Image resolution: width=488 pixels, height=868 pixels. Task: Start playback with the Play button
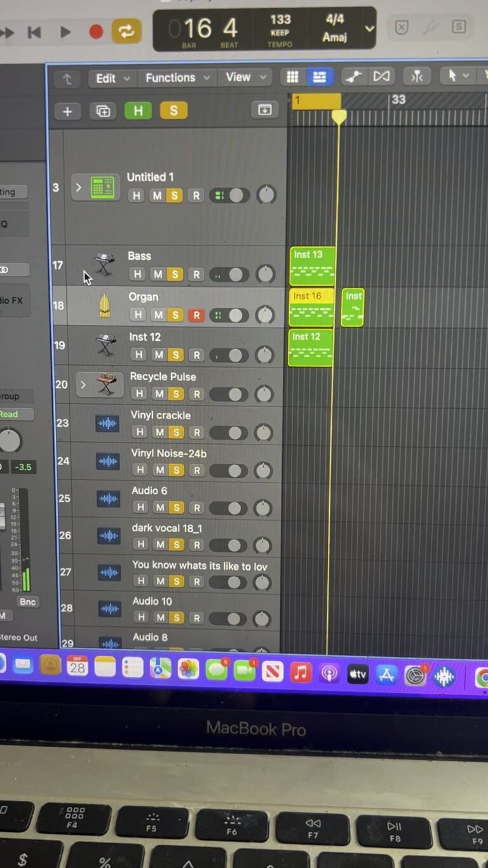(65, 32)
